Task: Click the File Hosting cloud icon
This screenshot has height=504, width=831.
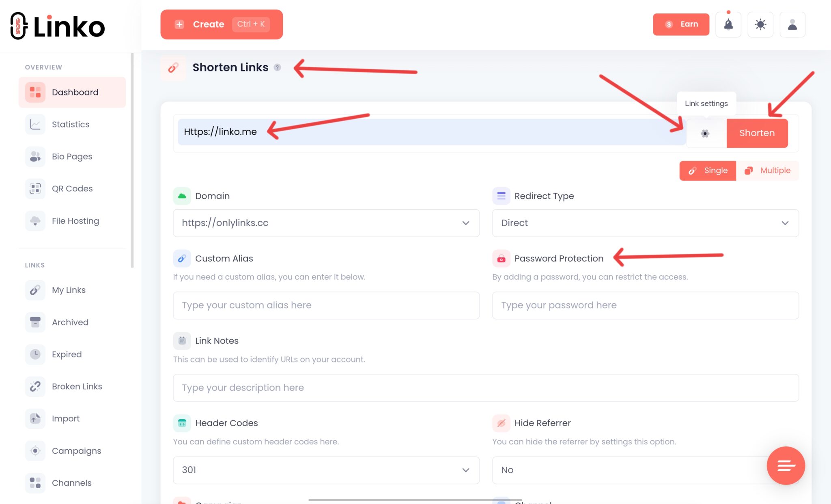Action: pyautogui.click(x=35, y=221)
